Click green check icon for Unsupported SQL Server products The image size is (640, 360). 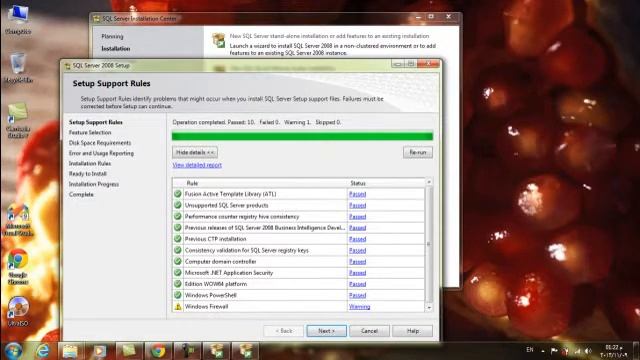(x=178, y=205)
